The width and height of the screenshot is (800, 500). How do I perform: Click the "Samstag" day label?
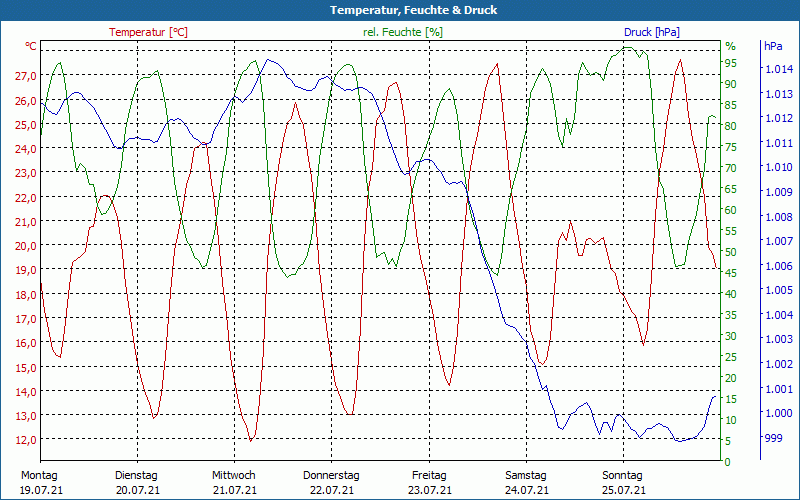(526, 476)
